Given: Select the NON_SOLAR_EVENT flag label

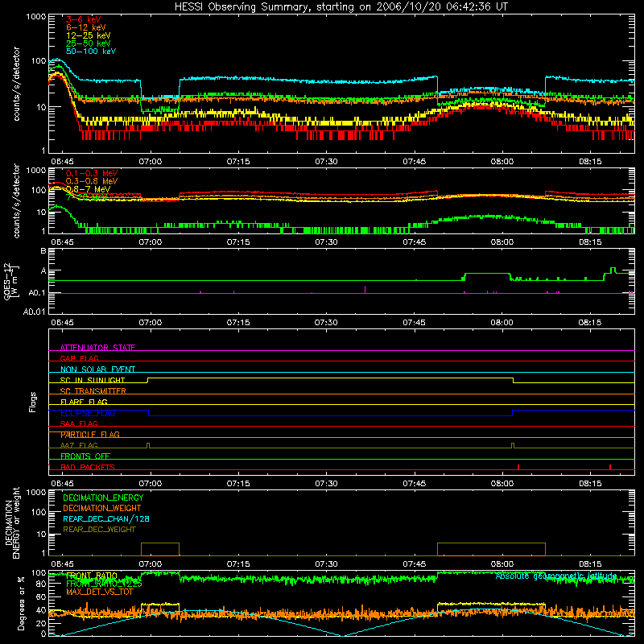Looking at the screenshot, I should (x=97, y=369).
